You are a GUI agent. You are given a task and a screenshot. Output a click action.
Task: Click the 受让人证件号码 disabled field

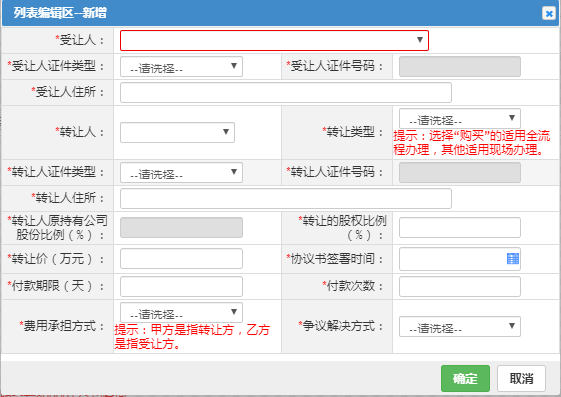click(x=460, y=67)
